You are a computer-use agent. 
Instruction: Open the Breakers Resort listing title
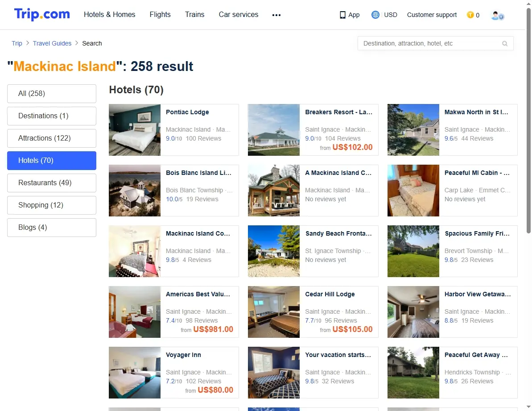coord(338,112)
